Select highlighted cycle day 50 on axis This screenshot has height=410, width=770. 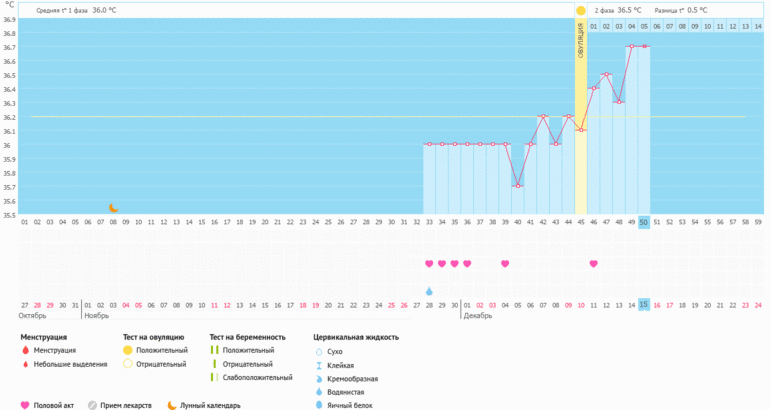click(644, 222)
